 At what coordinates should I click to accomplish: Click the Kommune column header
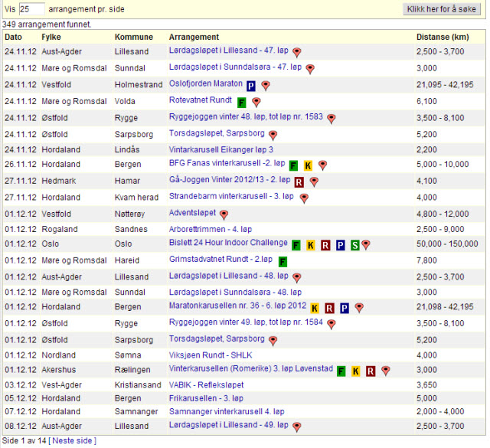pyautogui.click(x=134, y=37)
